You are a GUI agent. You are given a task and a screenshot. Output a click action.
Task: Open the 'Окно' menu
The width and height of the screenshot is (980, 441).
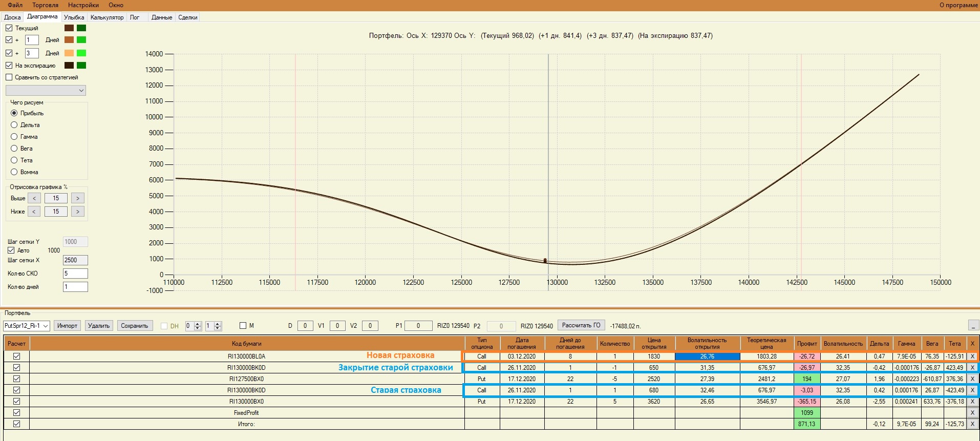tap(116, 5)
